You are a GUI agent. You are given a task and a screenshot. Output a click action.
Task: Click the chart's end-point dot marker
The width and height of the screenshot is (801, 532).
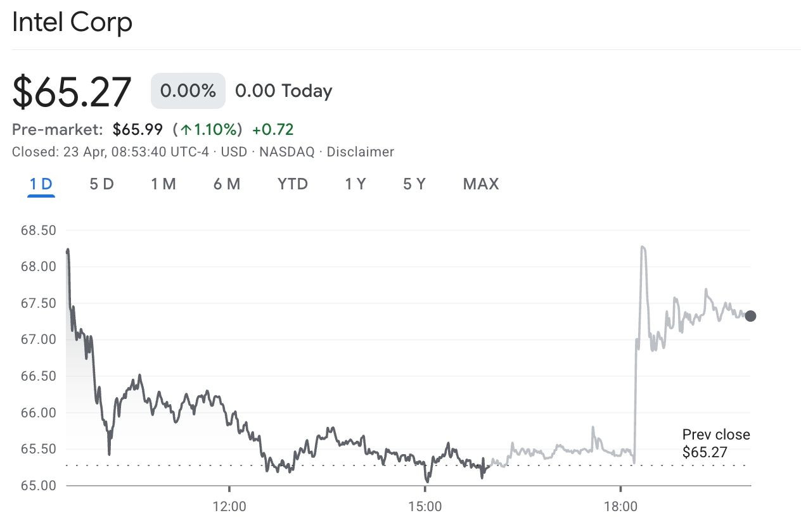[750, 316]
